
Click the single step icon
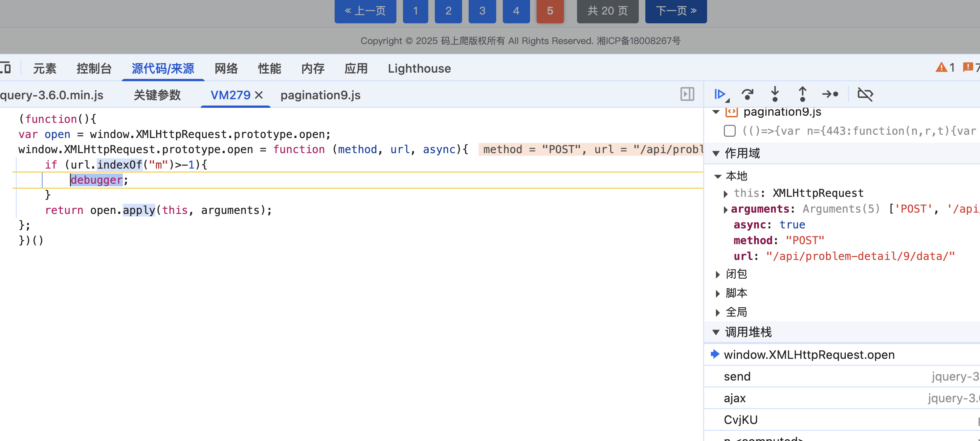830,94
